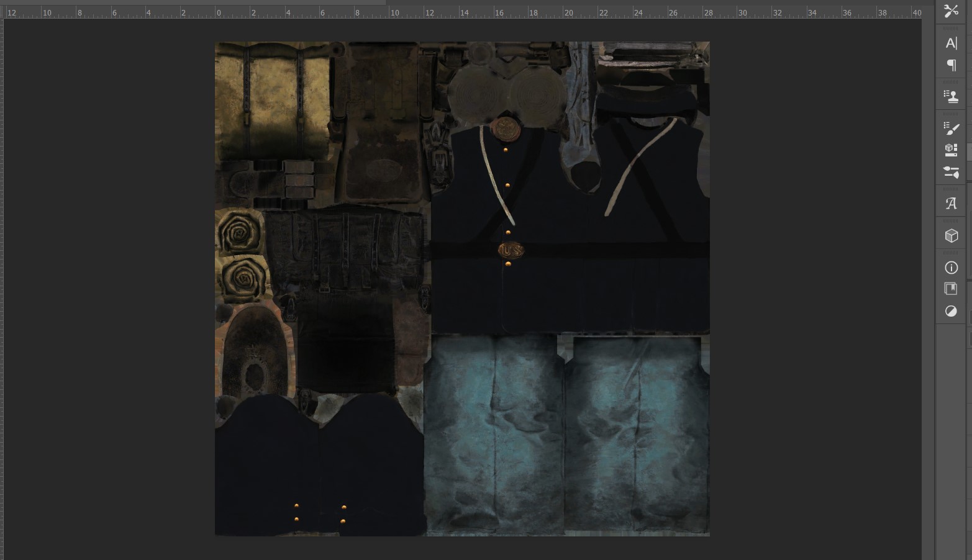The width and height of the screenshot is (972, 560).
Task: Open the bookmark page panel icon
Action: tap(951, 289)
